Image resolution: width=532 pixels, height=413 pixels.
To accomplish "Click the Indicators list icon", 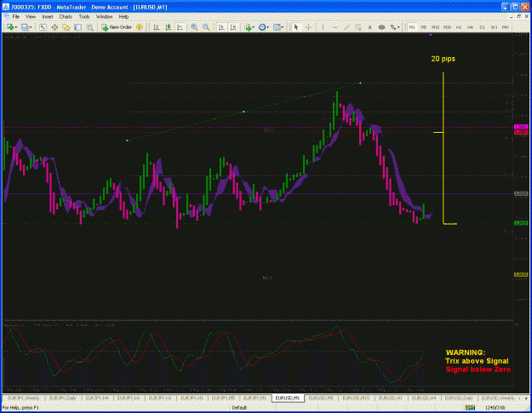I will (x=248, y=27).
